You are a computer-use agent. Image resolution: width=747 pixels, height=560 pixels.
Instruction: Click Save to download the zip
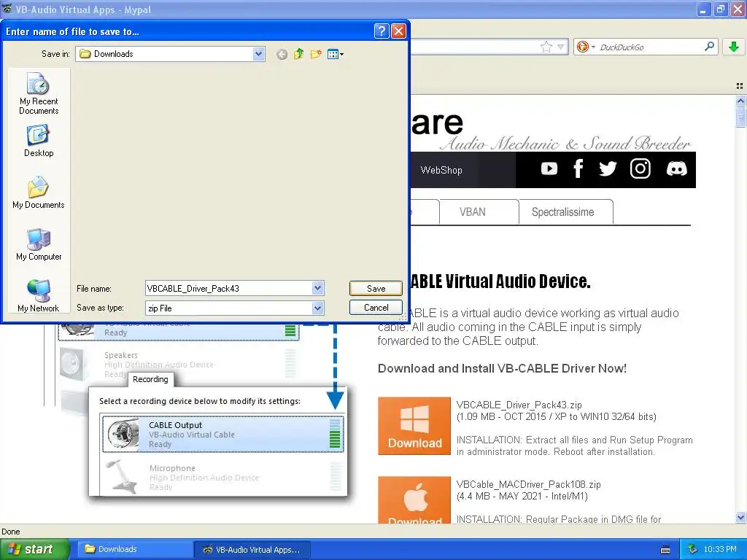pyautogui.click(x=376, y=288)
